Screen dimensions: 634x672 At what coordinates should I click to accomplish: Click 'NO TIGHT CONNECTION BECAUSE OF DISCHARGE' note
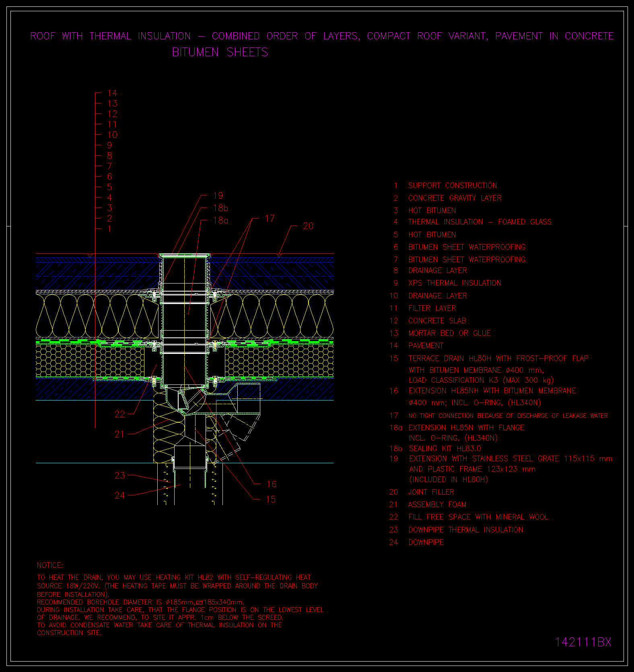(508, 415)
